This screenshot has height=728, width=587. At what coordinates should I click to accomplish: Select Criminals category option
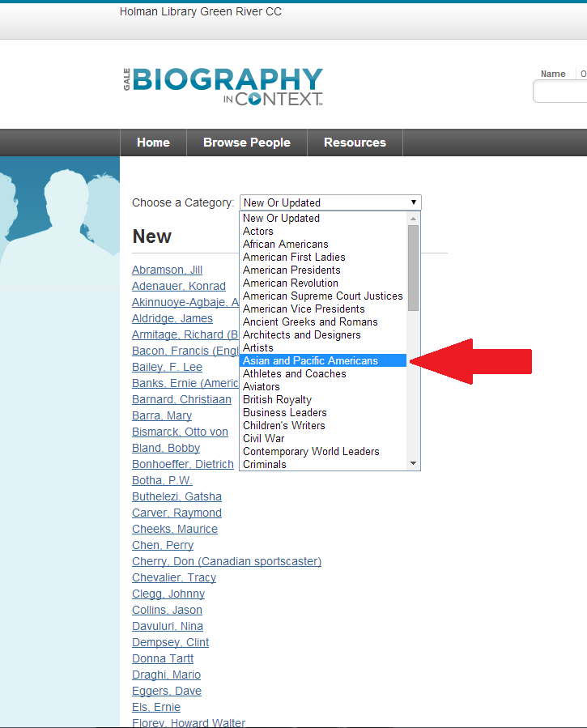(x=323, y=464)
